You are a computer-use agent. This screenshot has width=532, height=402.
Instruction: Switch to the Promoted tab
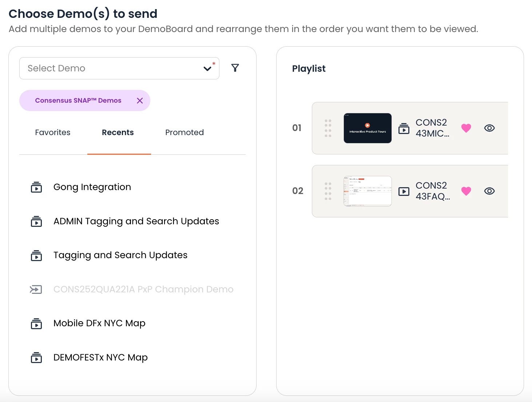(x=184, y=133)
